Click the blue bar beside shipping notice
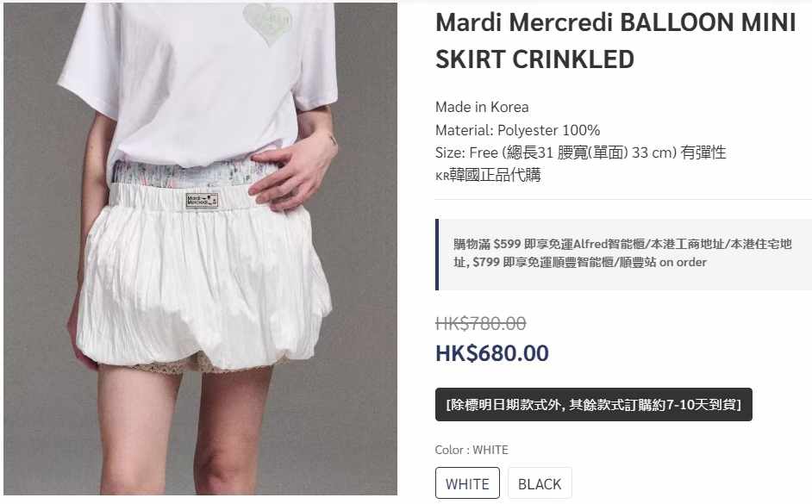This screenshot has height=504, width=812. click(x=437, y=254)
